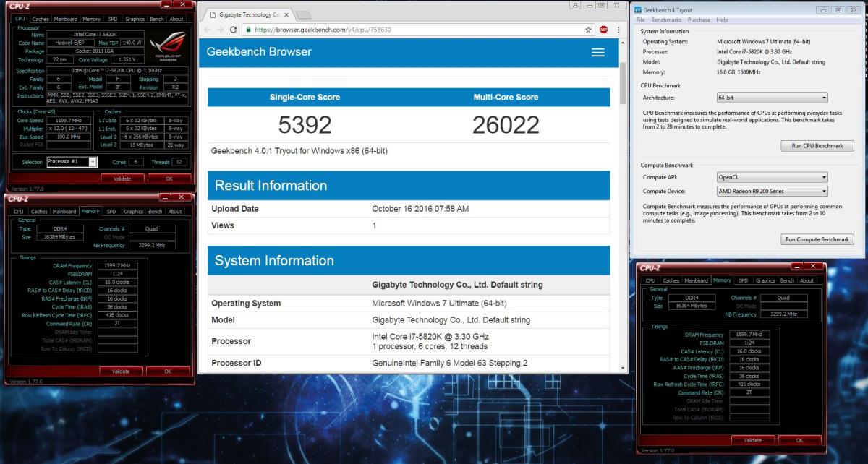Click the Geekbench 4 Tryout title icon
This screenshot has height=464, width=868.
pyautogui.click(x=637, y=9)
